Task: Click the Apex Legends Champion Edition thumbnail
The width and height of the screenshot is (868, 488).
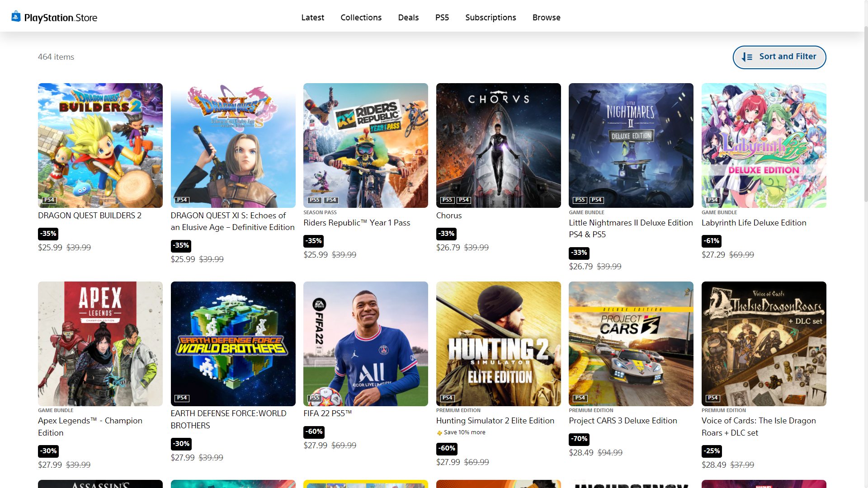Action: click(x=100, y=343)
